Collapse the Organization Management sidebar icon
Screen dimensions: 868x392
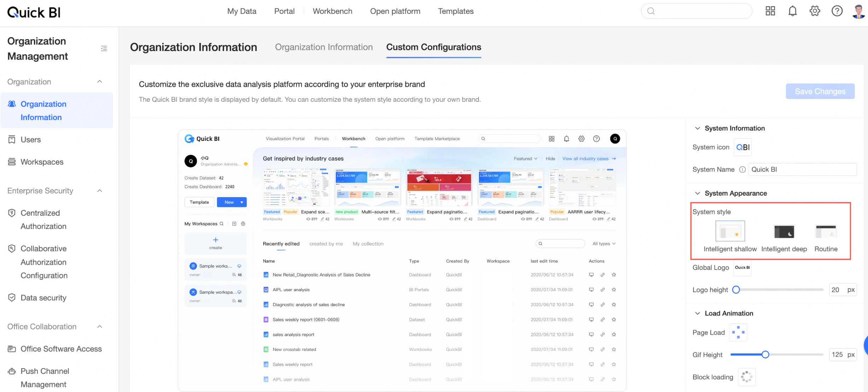tap(104, 48)
